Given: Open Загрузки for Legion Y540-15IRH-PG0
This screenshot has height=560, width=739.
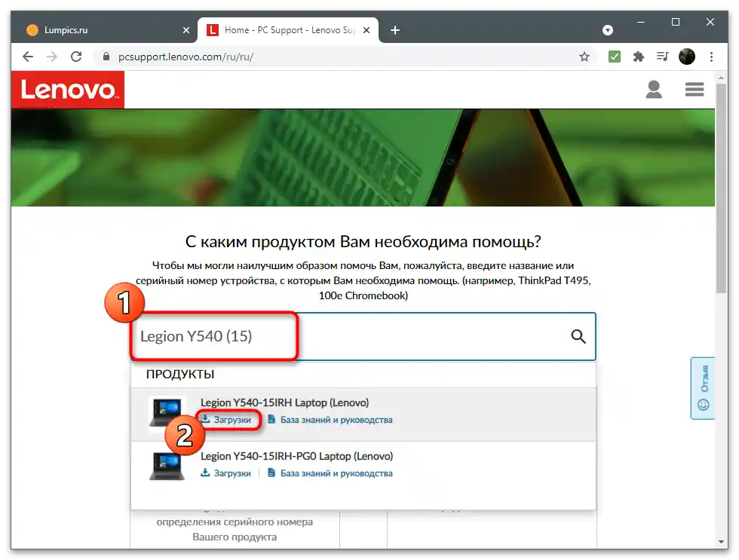Looking at the screenshot, I should 226,473.
